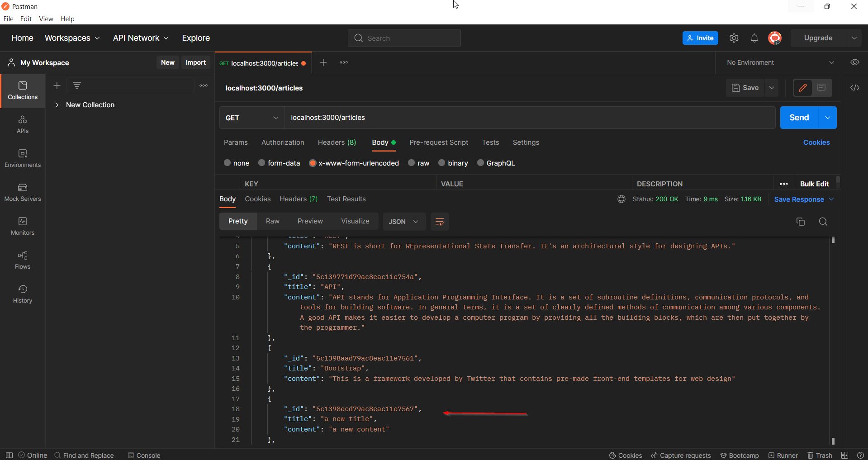This screenshot has width=868, height=460.
Task: Switch to the Tests tab
Action: click(x=490, y=142)
